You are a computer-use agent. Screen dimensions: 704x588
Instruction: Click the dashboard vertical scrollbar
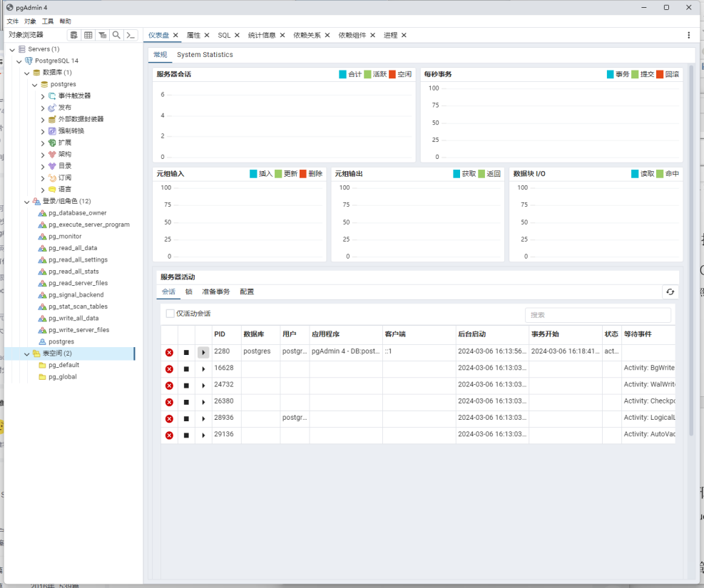691,251
